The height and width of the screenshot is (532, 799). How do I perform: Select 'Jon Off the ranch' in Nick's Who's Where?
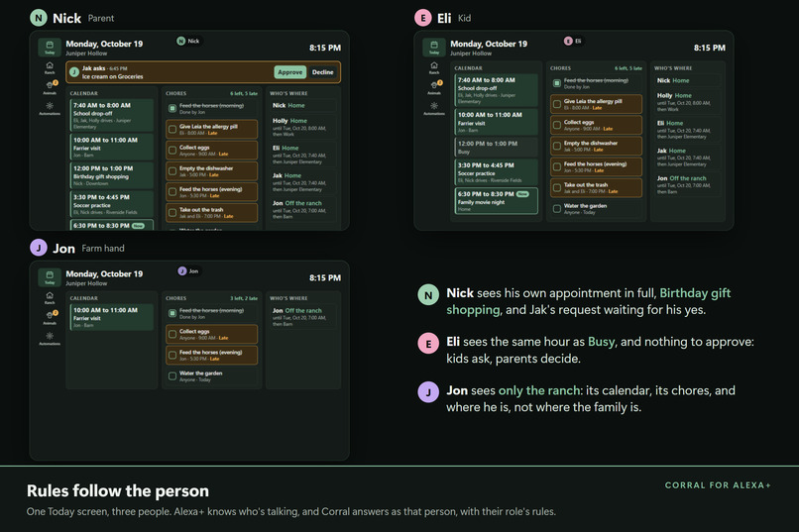point(303,210)
